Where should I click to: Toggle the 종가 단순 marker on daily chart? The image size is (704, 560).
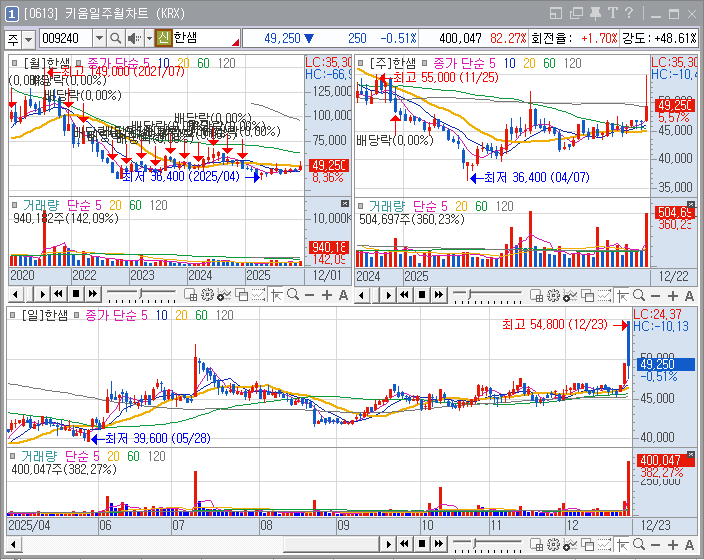76,315
